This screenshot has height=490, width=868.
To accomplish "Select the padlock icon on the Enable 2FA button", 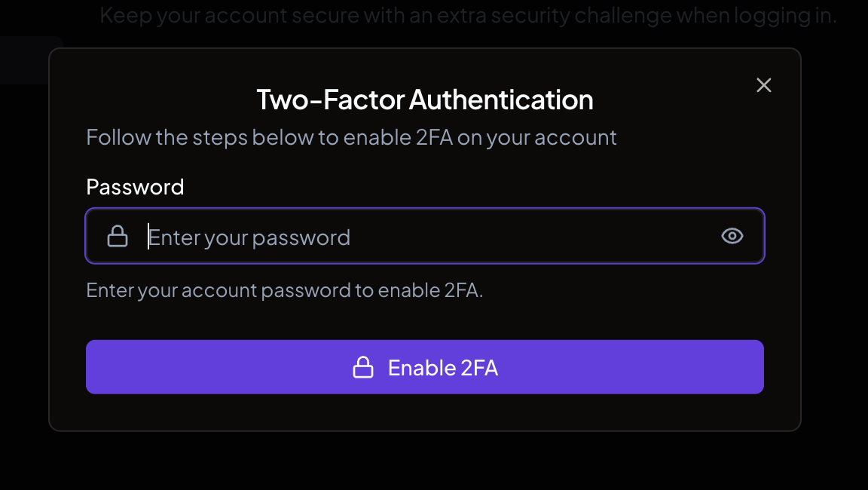I will tap(365, 366).
